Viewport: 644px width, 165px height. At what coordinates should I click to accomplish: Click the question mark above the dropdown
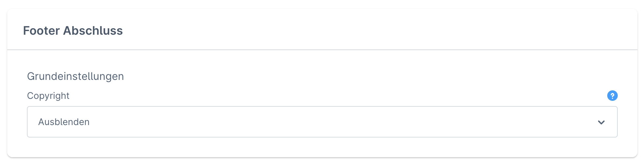point(612,96)
